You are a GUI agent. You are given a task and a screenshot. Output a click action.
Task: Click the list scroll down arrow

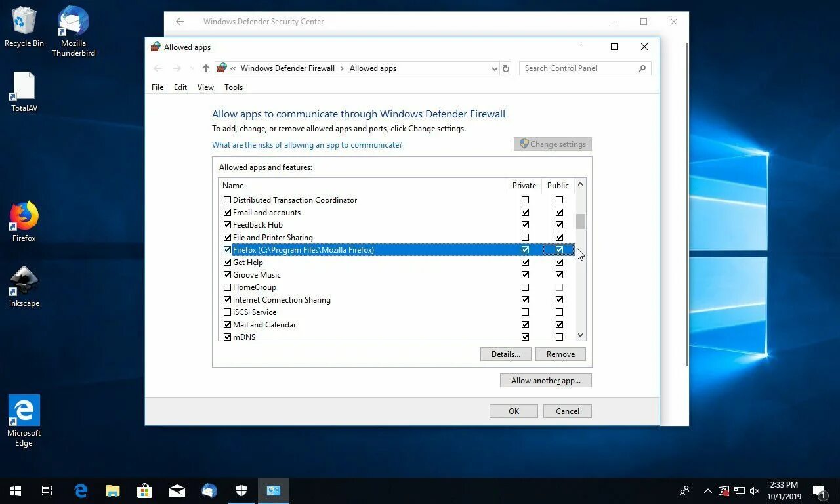click(x=580, y=335)
